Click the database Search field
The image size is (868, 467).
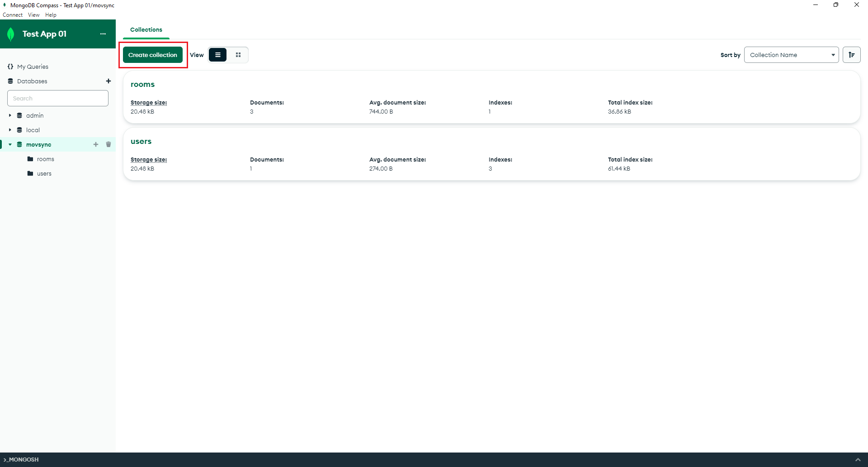pyautogui.click(x=58, y=98)
